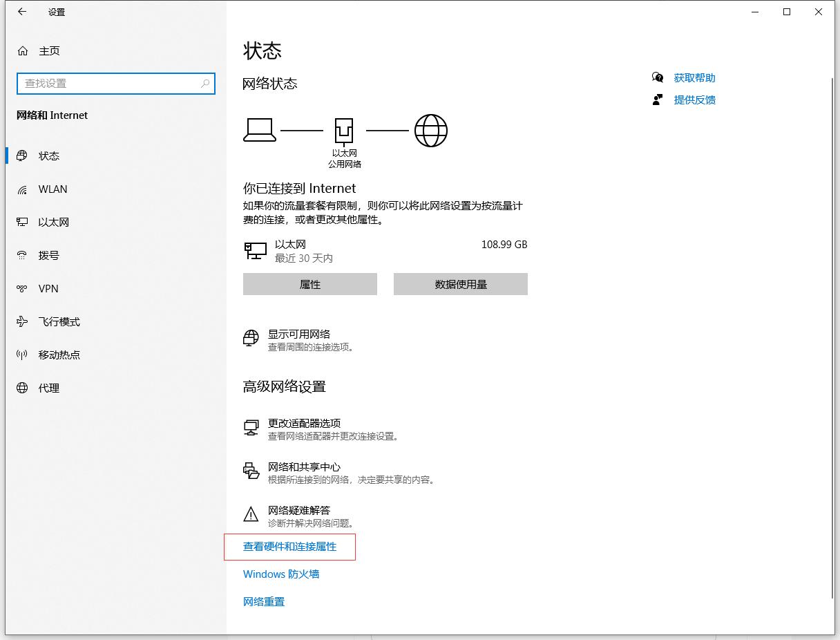
Task: Open Windows Firewall settings
Action: point(282,574)
